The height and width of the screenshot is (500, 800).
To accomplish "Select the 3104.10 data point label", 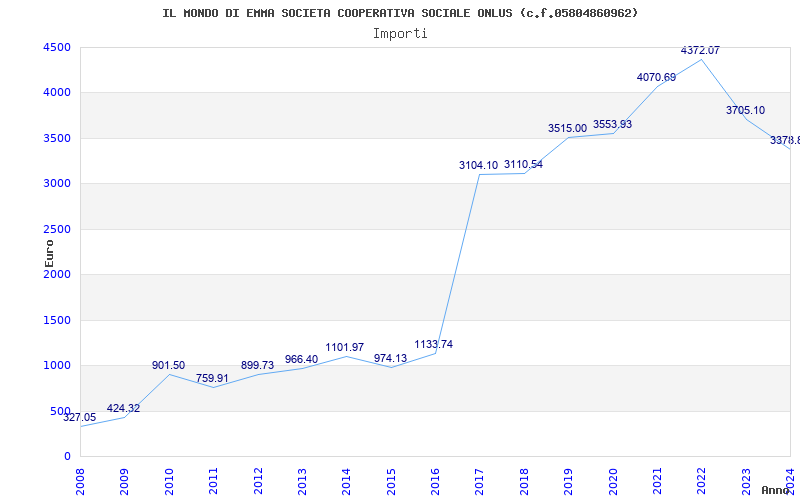I will [478, 165].
